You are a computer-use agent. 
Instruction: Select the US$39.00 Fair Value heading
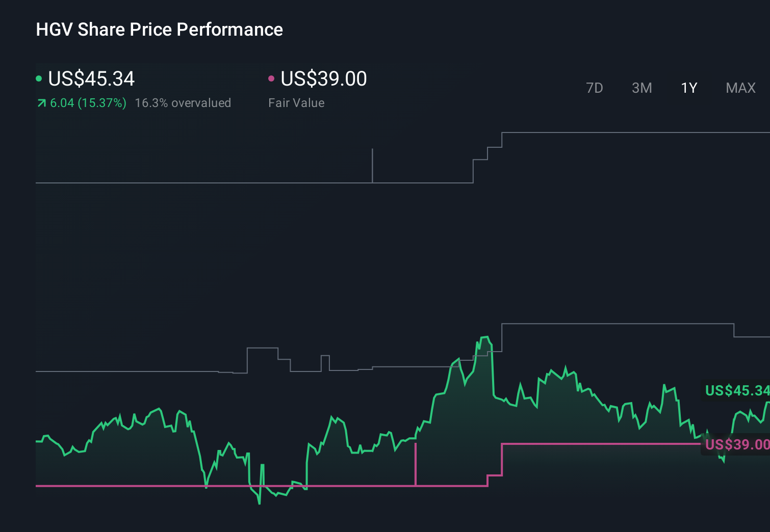coord(323,78)
